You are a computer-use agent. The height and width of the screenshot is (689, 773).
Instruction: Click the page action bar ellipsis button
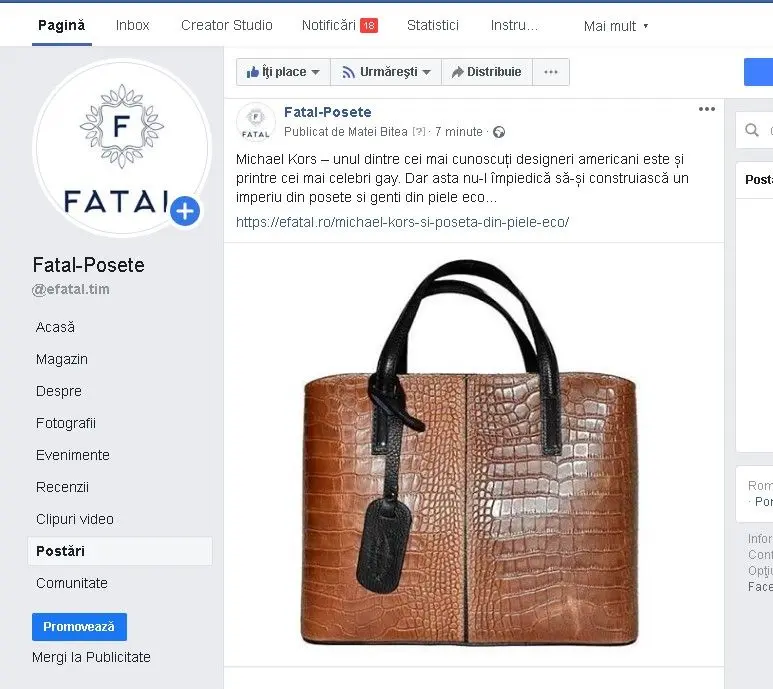(x=551, y=72)
